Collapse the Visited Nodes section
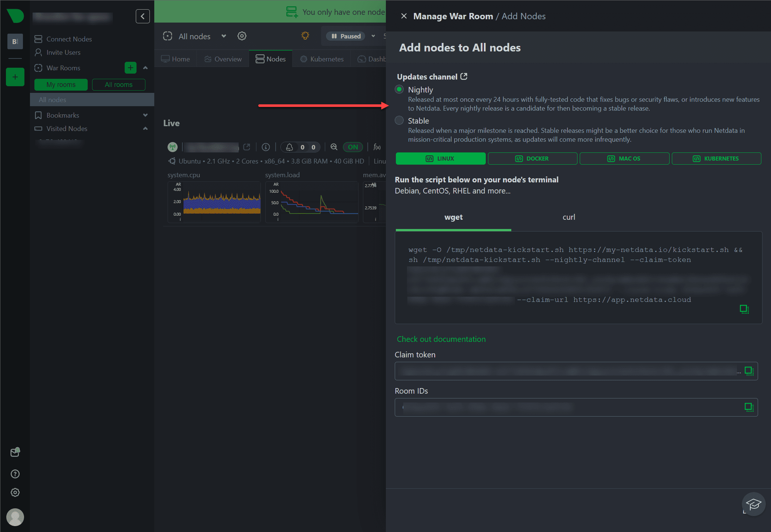771x532 pixels. point(145,128)
